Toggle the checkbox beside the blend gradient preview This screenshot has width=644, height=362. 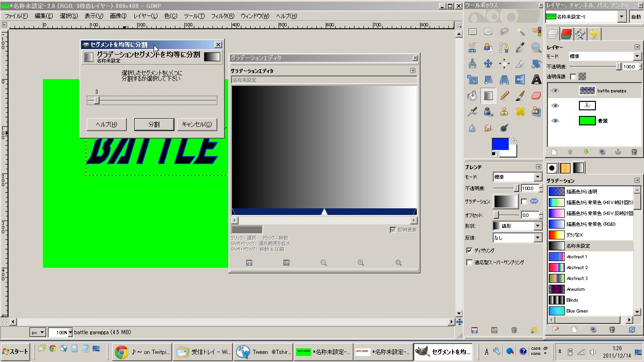524,201
